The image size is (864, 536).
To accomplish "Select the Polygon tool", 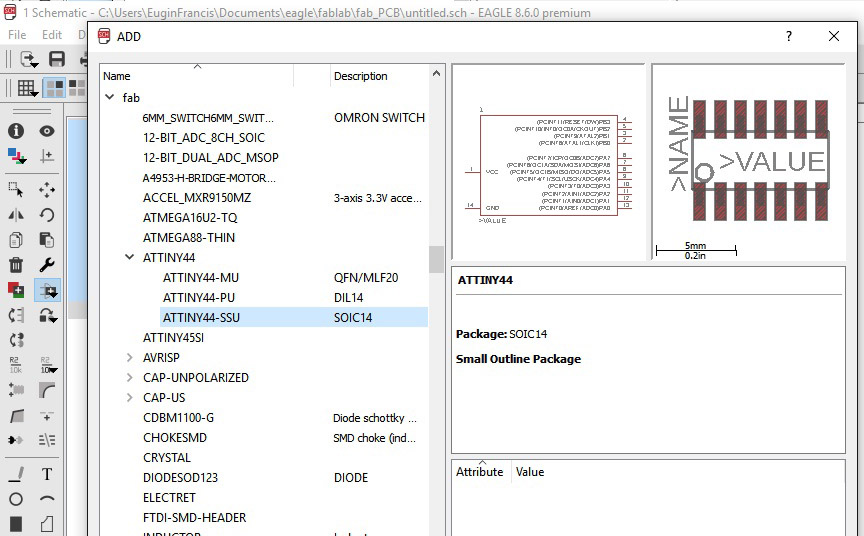I will 47,524.
